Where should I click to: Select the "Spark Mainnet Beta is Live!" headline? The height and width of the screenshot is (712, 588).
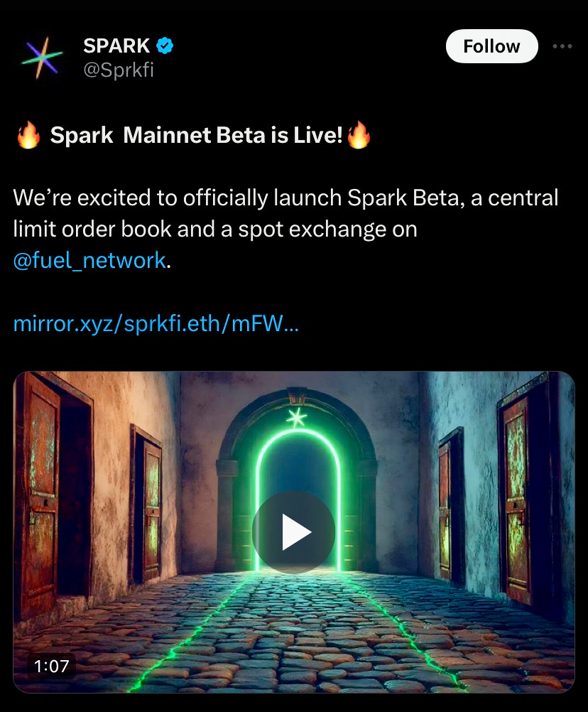(196, 135)
